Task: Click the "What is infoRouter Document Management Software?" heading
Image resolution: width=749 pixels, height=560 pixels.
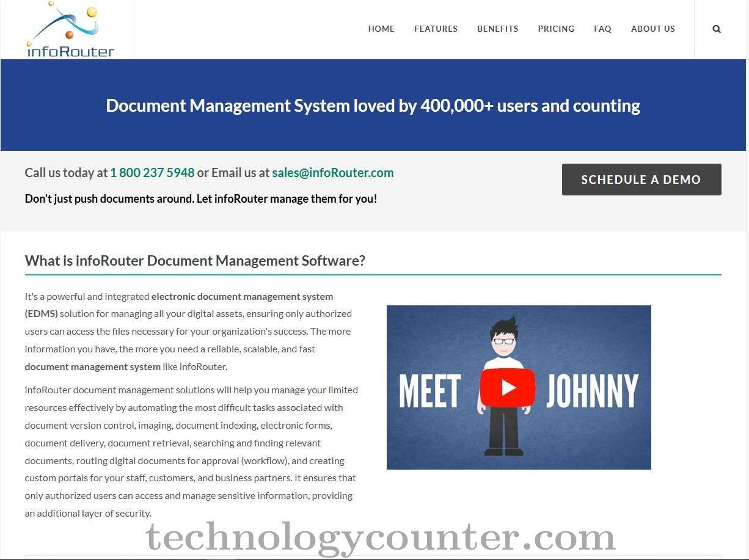Action: point(195,261)
